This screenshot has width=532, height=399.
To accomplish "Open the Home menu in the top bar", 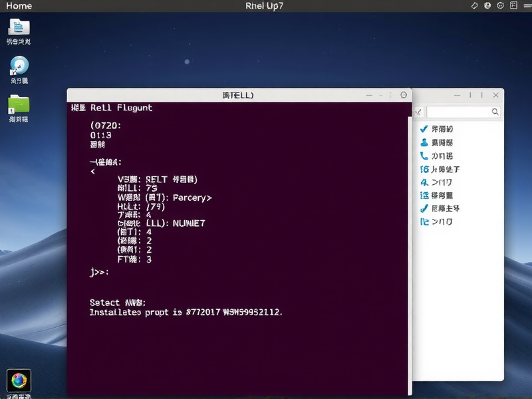I will pyautogui.click(x=18, y=5).
